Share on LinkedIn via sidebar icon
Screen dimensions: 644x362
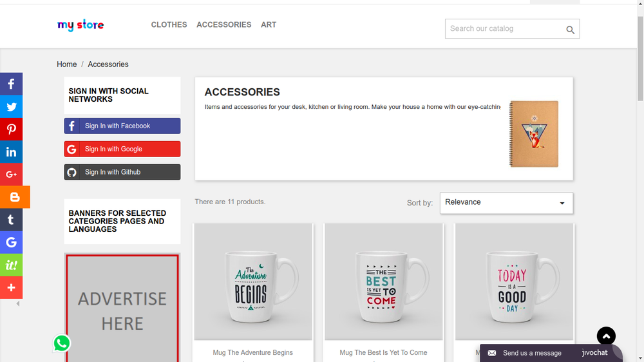11,152
